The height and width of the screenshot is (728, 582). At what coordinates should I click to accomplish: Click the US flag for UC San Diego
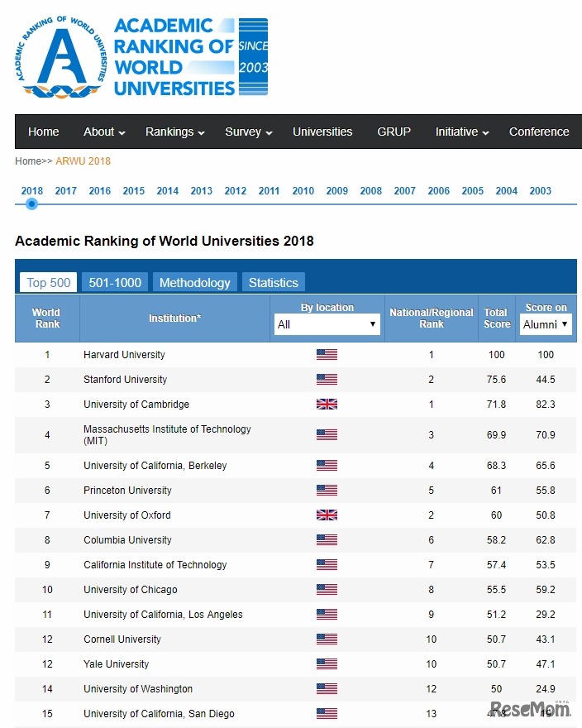click(327, 714)
